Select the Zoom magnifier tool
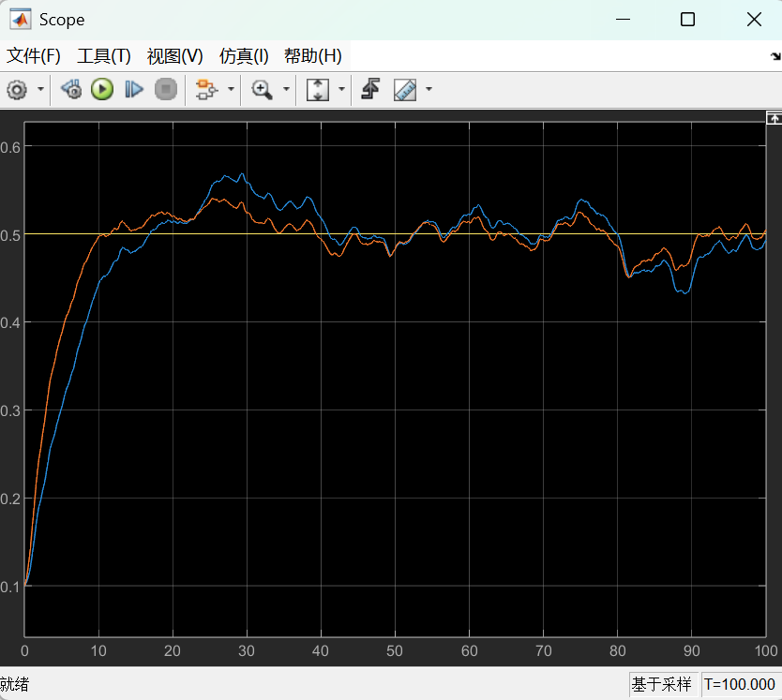 click(262, 90)
